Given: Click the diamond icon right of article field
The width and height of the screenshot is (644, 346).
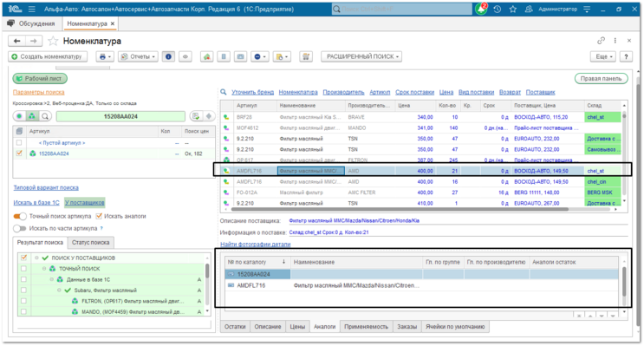Looking at the screenshot, I should pyautogui.click(x=209, y=116).
